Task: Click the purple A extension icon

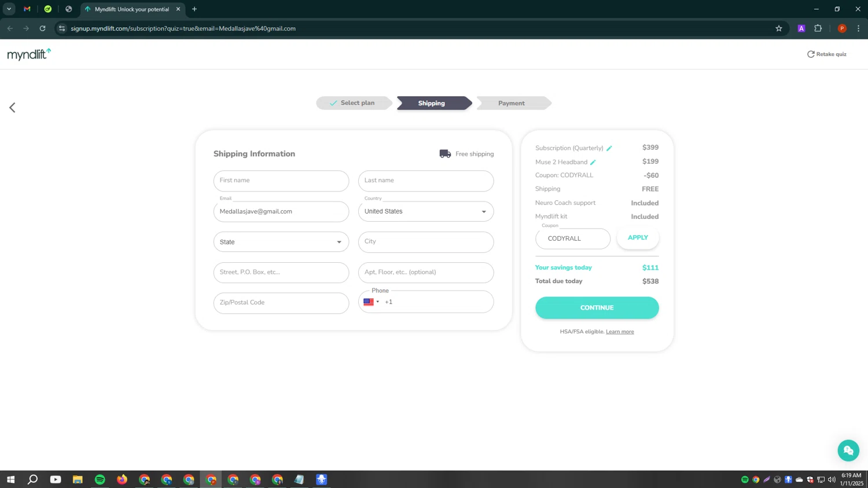Action: (x=801, y=28)
